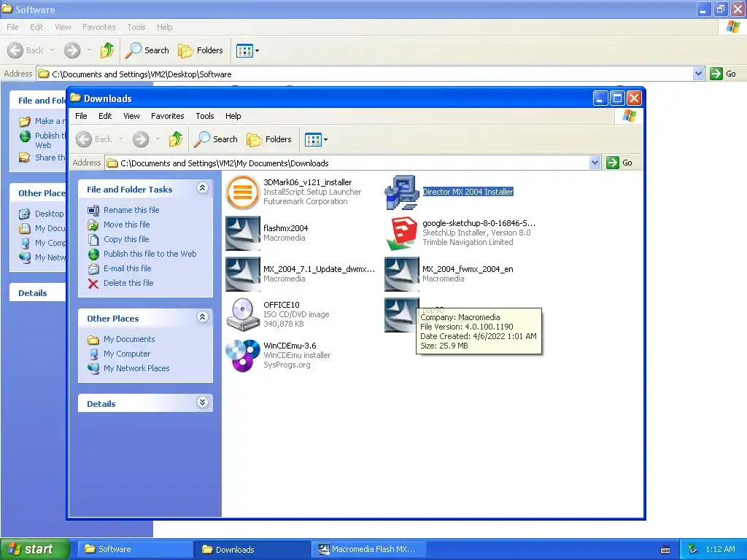Image resolution: width=747 pixels, height=560 pixels.
Task: Open Favorites menu in Downloads window
Action: tap(167, 116)
